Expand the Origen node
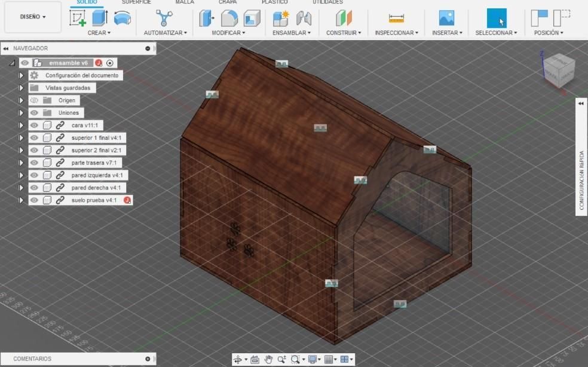The image size is (588, 367). 21,100
